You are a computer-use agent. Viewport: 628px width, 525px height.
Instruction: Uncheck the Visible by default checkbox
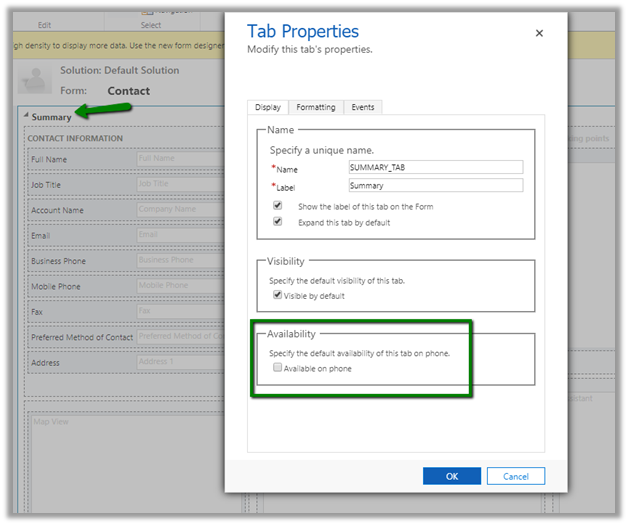(277, 296)
